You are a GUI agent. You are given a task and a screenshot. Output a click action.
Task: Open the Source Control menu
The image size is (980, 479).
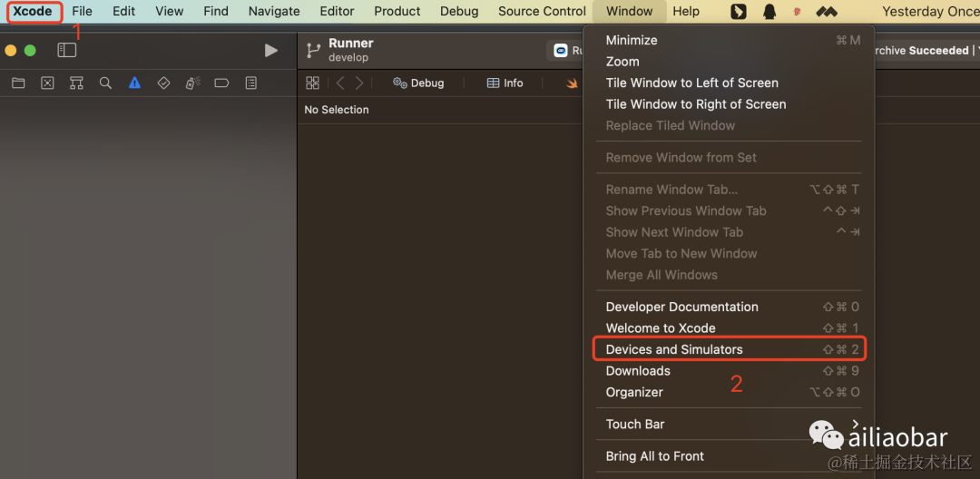click(x=542, y=11)
